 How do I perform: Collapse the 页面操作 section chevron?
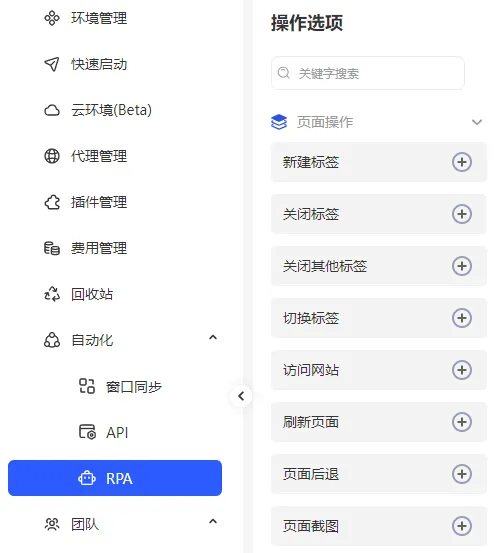pyautogui.click(x=477, y=122)
